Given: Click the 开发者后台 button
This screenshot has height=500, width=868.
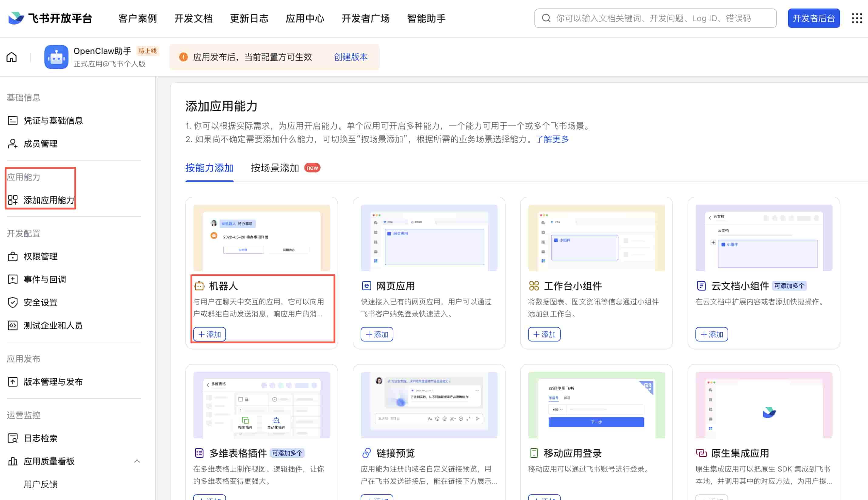Looking at the screenshot, I should (813, 18).
